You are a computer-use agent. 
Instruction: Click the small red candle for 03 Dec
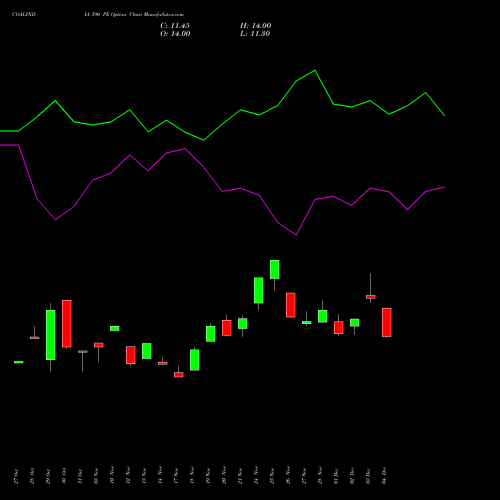(371, 297)
